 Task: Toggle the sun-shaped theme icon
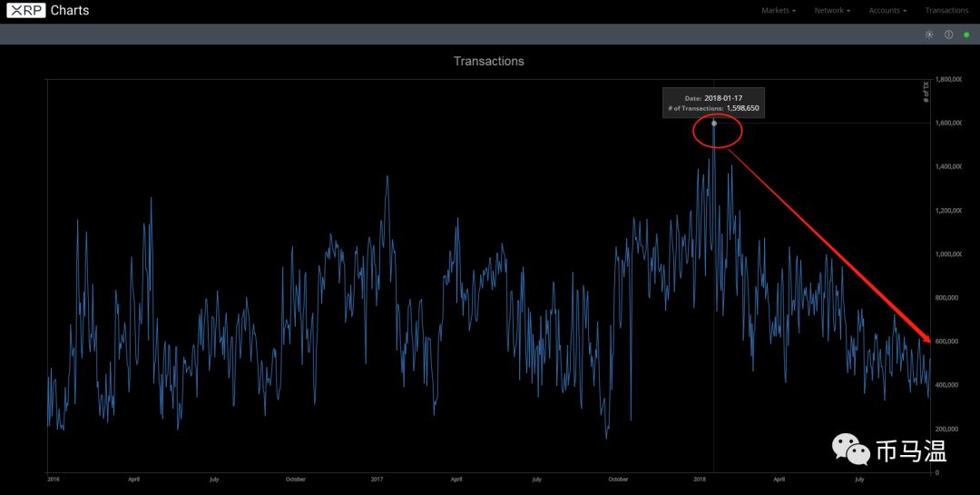[x=929, y=35]
